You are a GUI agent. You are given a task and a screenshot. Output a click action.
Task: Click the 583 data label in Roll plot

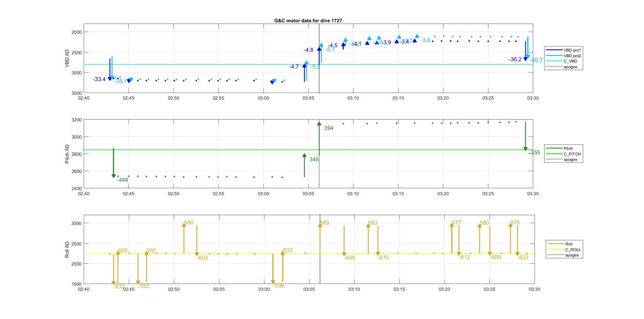pyautogui.click(x=324, y=223)
